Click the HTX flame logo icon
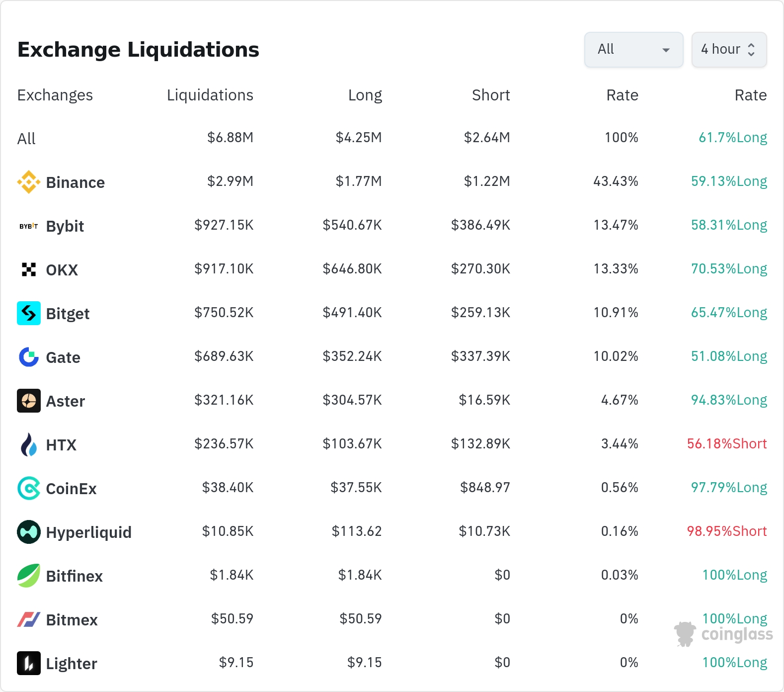This screenshot has width=784, height=692. click(x=29, y=444)
